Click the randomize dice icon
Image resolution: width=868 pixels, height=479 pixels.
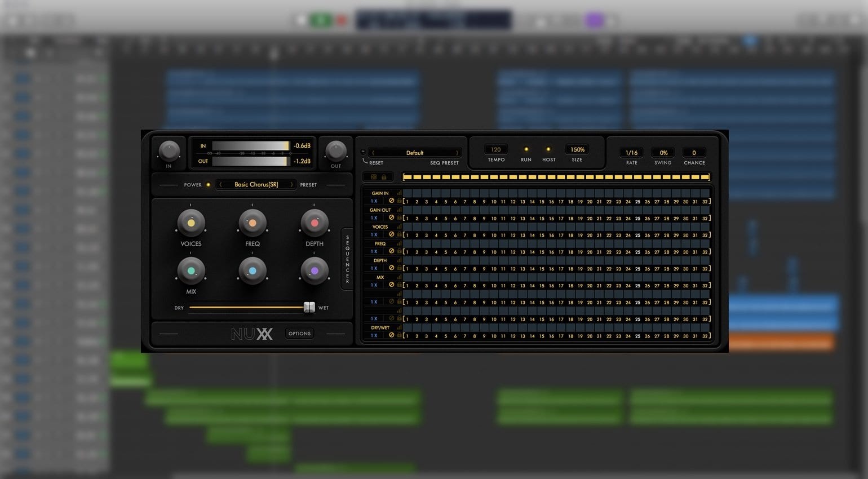(374, 177)
